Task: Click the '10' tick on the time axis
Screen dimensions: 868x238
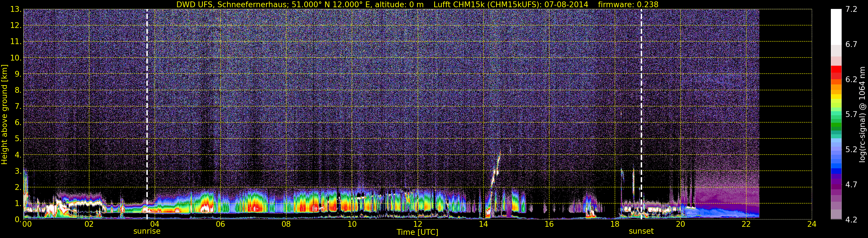Action: [x=351, y=224]
